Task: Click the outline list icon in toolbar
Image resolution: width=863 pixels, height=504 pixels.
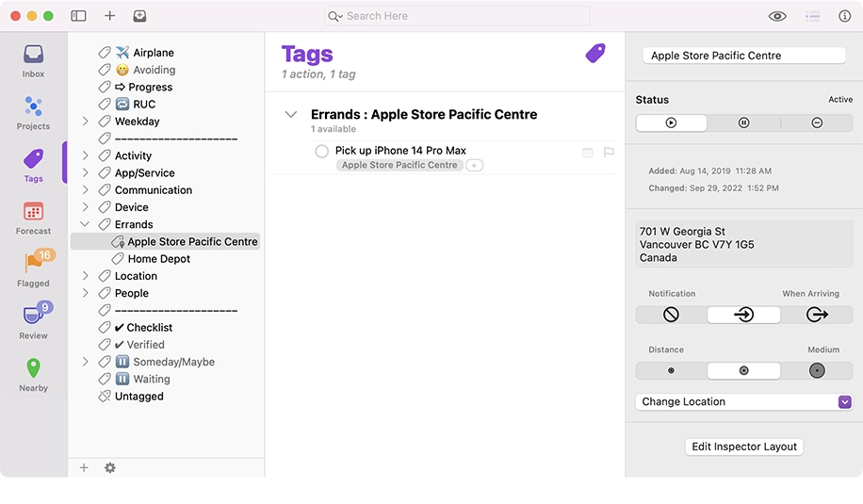Action: (812, 16)
